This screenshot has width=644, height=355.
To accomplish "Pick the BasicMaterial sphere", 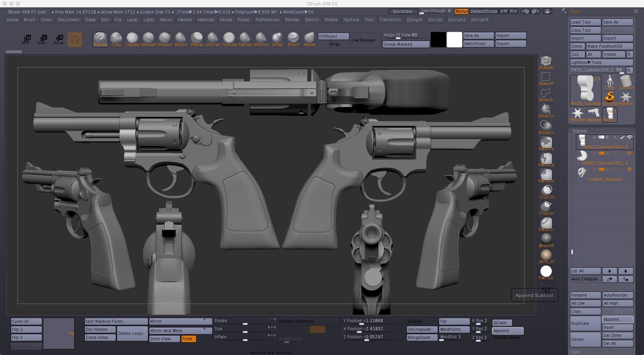I will (x=546, y=240).
